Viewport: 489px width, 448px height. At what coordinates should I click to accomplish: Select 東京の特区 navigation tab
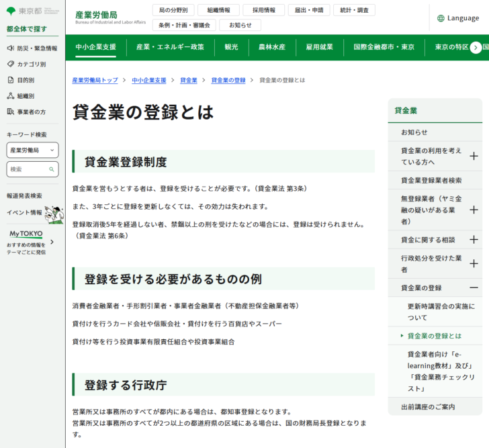(451, 47)
